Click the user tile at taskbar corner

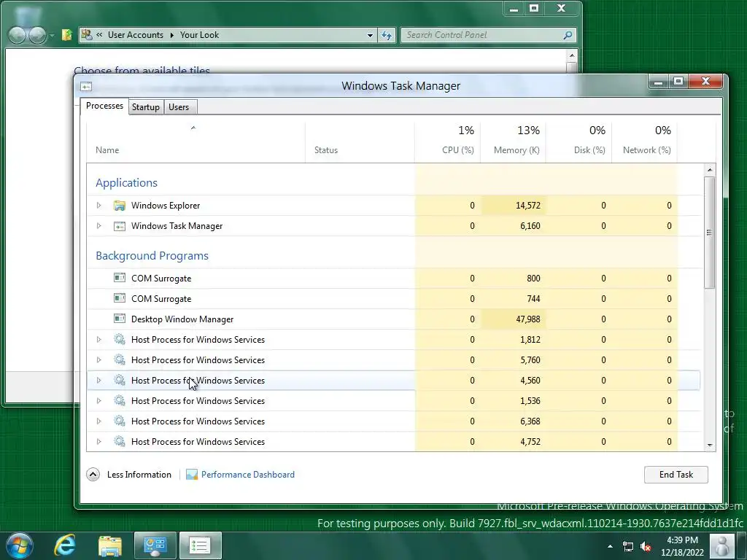click(722, 546)
